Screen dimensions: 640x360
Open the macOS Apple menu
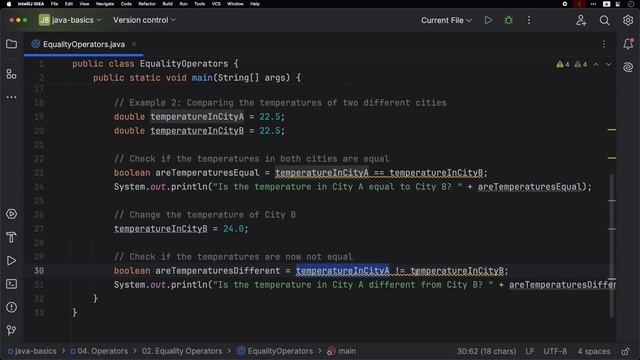tap(9, 4)
